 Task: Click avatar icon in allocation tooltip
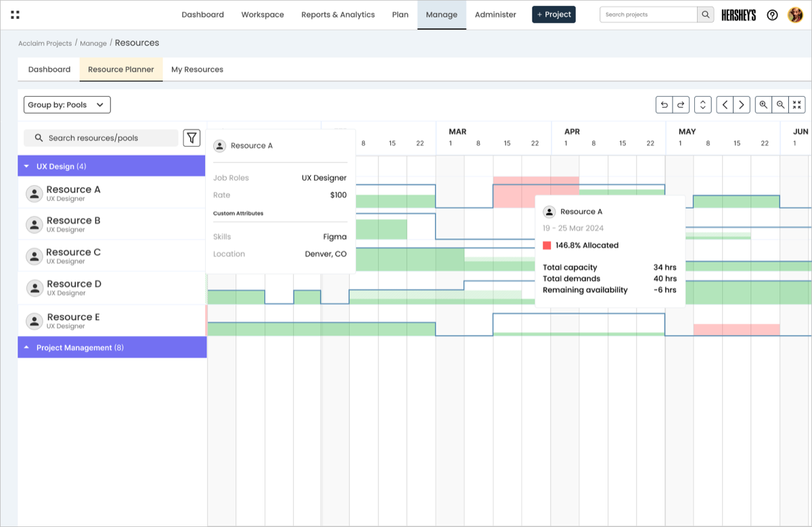tap(549, 212)
